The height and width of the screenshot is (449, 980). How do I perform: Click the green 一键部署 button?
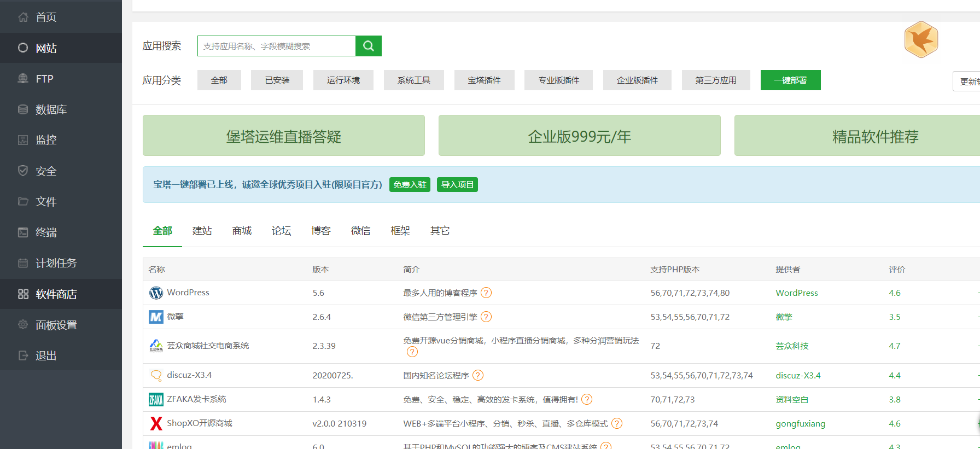[790, 80]
